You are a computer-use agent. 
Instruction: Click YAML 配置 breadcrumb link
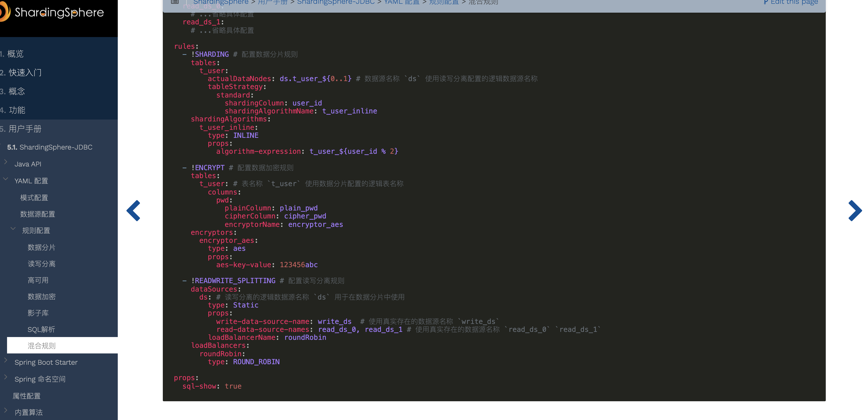[x=402, y=2]
